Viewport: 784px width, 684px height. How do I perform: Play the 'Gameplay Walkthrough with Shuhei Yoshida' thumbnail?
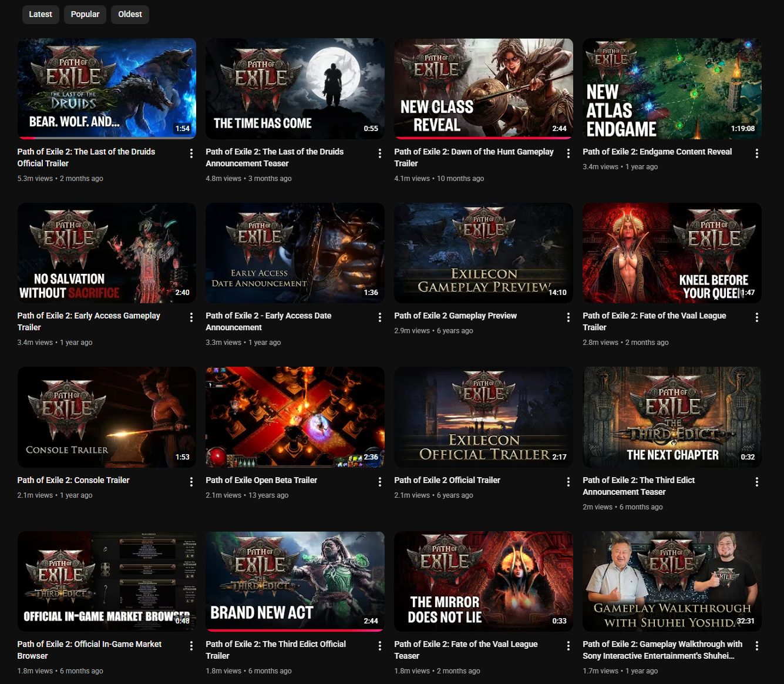coord(672,581)
